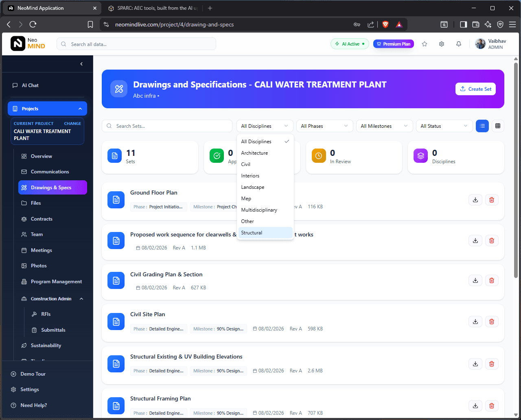The height and width of the screenshot is (420, 521).
Task: Switch to the SPARC AEC tools browser tab
Action: pos(153,8)
